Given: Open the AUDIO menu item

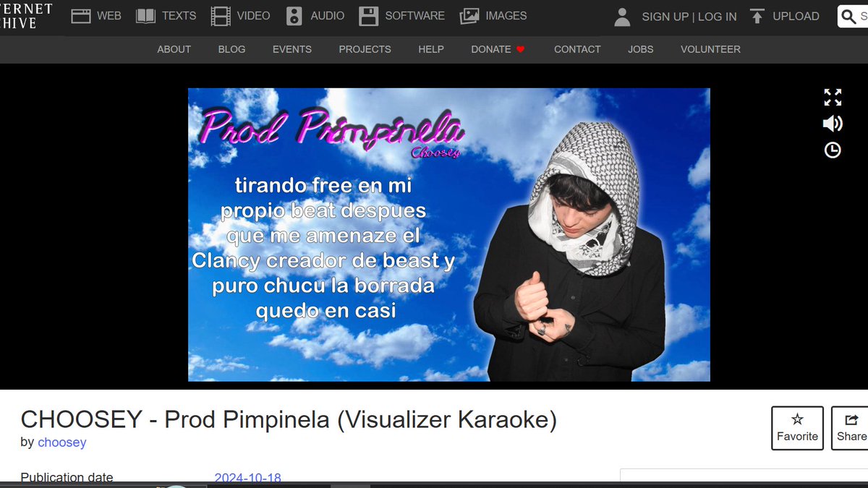Looking at the screenshot, I should pos(328,16).
